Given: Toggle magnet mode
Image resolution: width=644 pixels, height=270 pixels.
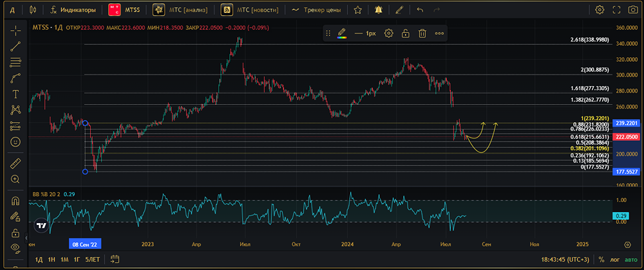Looking at the screenshot, I should tap(15, 201).
